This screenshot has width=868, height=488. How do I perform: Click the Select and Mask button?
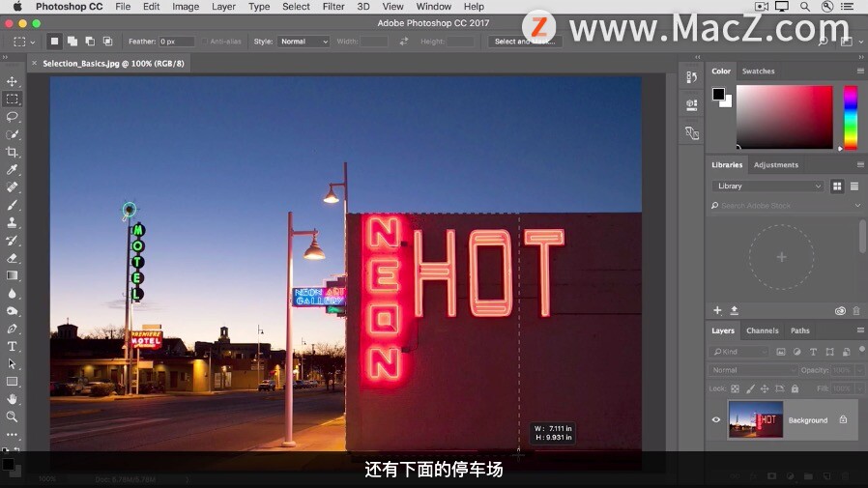click(x=525, y=42)
